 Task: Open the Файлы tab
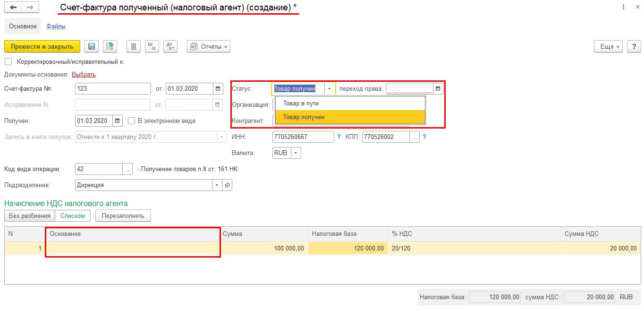click(56, 26)
